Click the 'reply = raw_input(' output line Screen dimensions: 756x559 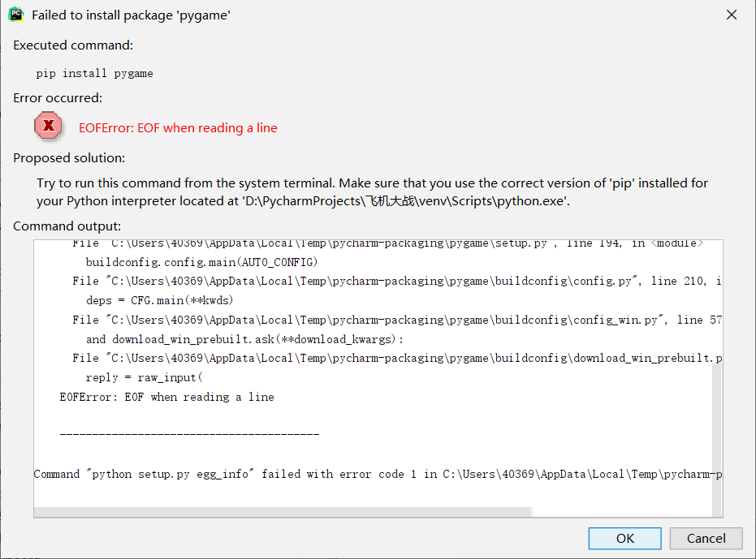tap(145, 378)
